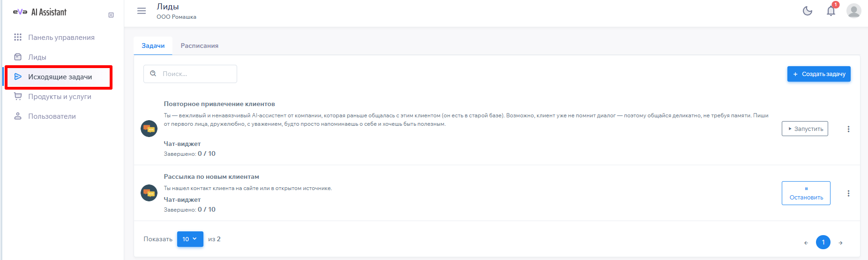Switch to the Расписания tab
This screenshot has height=260, width=868.
(199, 46)
